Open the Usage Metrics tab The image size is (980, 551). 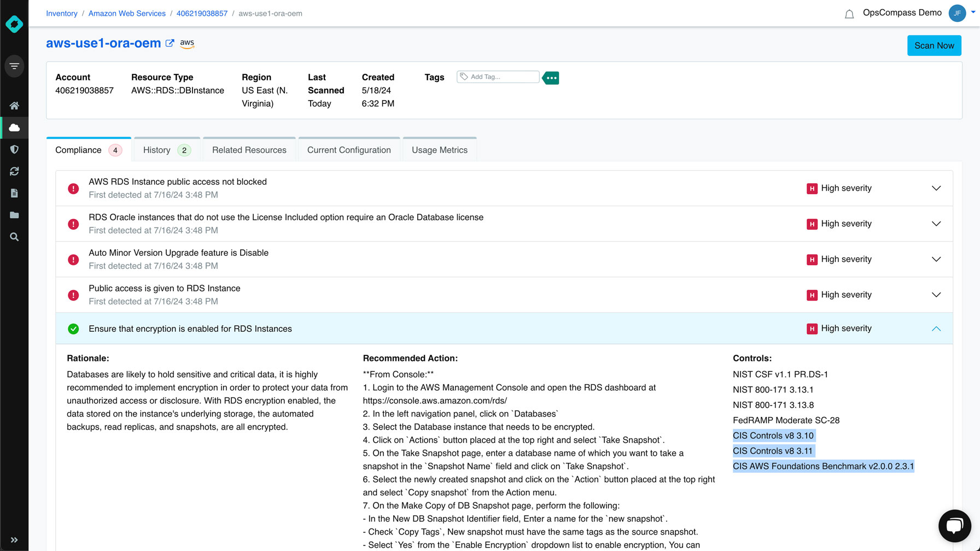pyautogui.click(x=440, y=150)
